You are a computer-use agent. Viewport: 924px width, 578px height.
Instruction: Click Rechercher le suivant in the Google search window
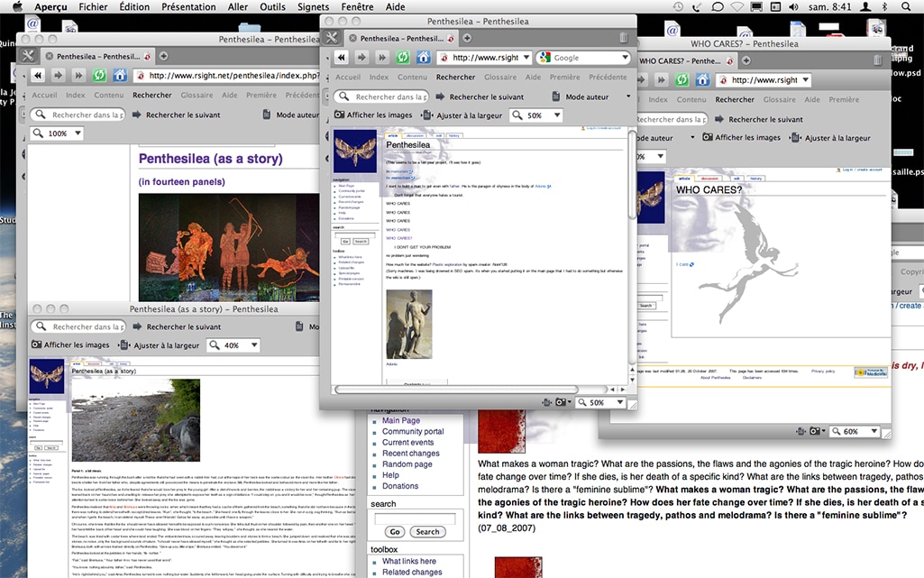tap(480, 96)
